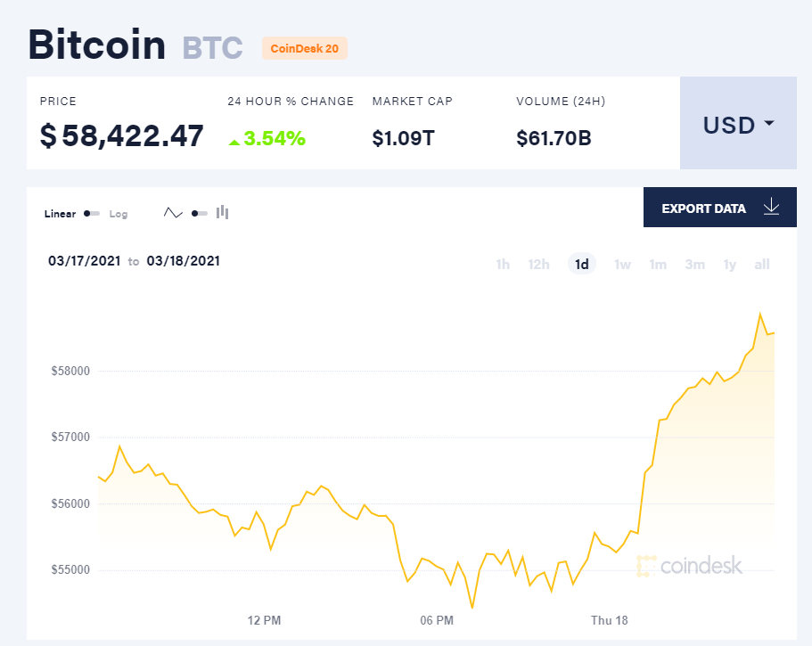Select the 12h time range

click(x=538, y=264)
